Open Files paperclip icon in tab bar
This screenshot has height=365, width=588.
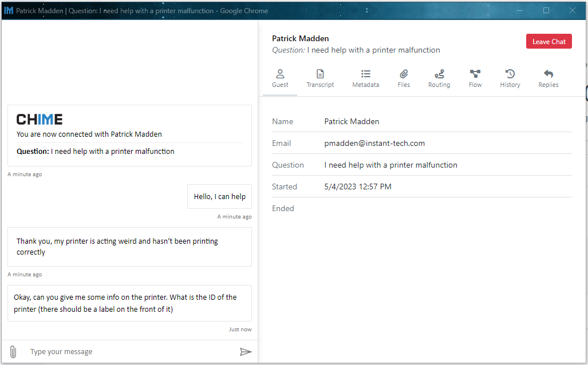tap(404, 74)
